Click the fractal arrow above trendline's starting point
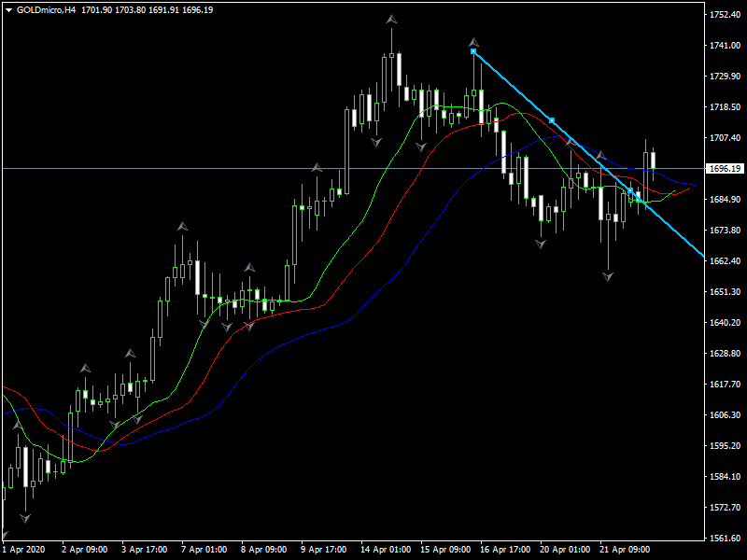747x560 pixels. (474, 42)
